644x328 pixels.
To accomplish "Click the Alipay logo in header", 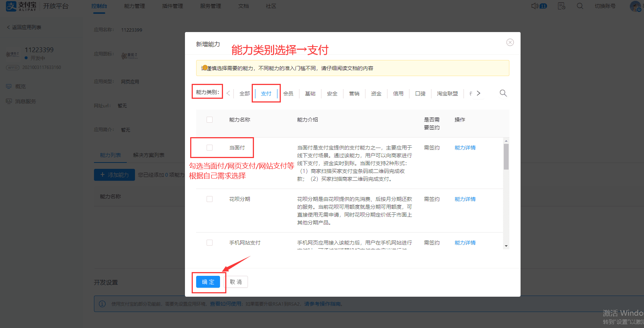I will (21, 6).
